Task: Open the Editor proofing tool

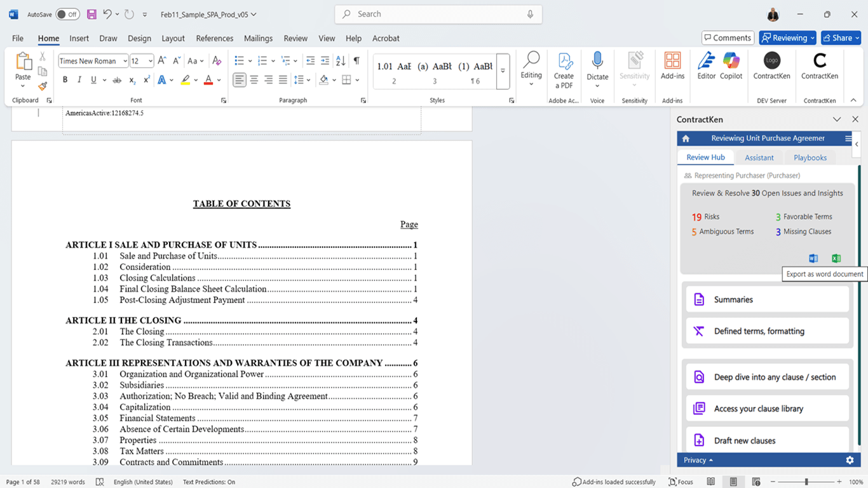Action: (707, 66)
